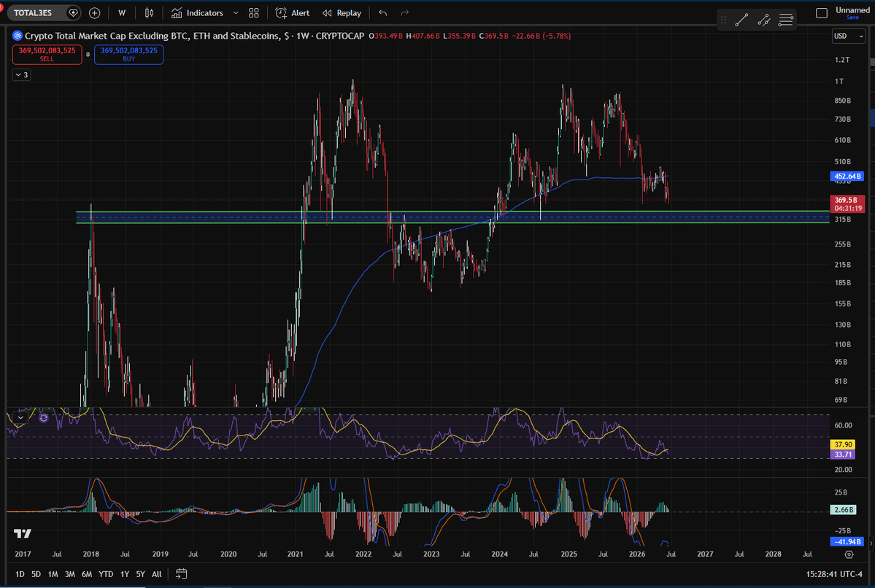The width and height of the screenshot is (875, 588).
Task: Open chart settings gear on time axis
Action: [849, 554]
